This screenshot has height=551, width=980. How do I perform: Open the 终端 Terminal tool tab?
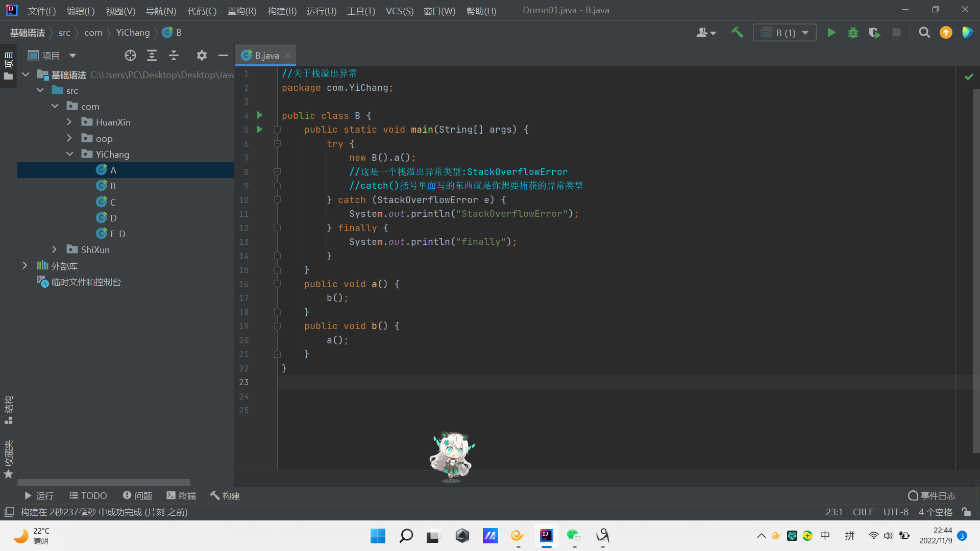(181, 495)
